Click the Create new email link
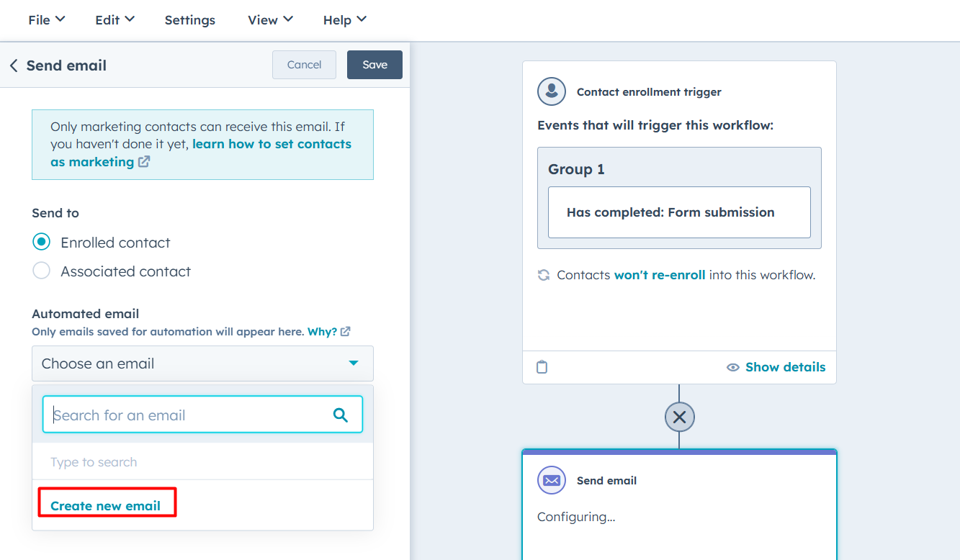This screenshot has width=960, height=560. click(x=105, y=505)
